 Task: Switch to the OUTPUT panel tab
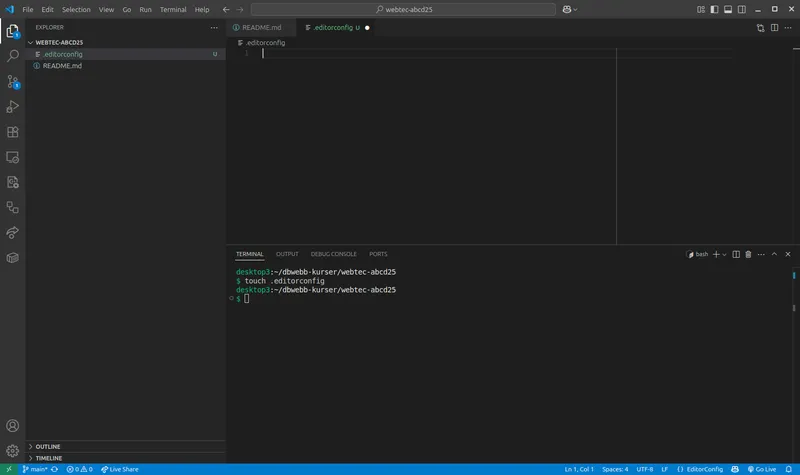click(287, 254)
